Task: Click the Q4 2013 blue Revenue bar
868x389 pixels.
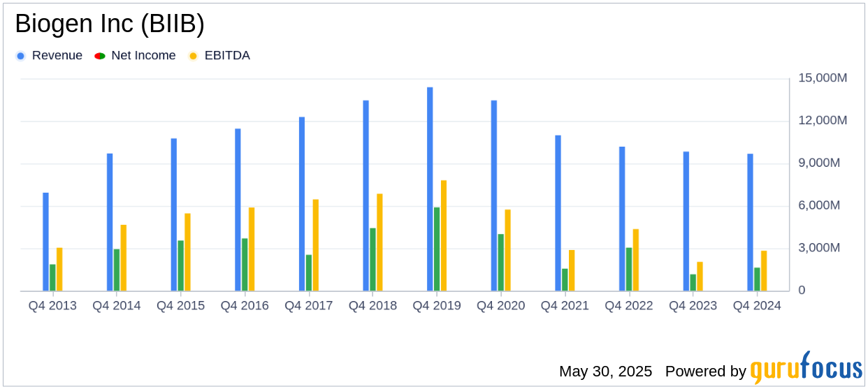Action: (x=45, y=242)
